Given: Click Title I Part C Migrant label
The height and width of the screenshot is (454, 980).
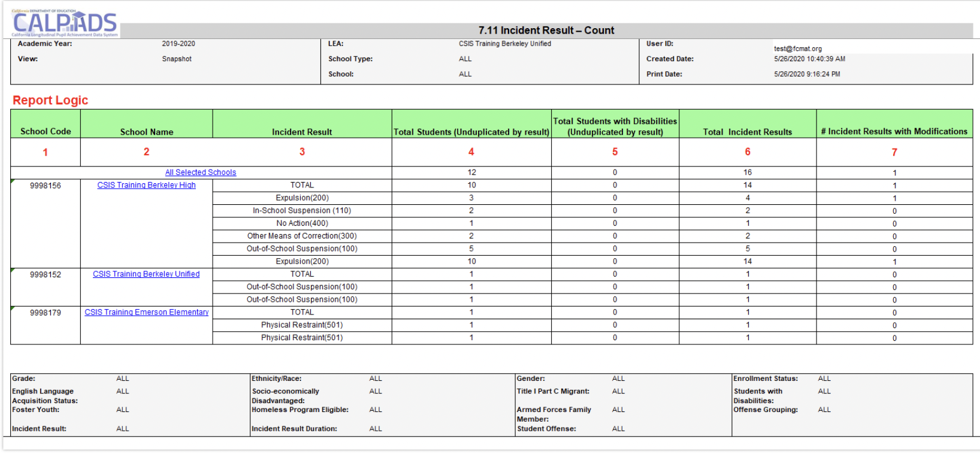Looking at the screenshot, I should tap(553, 391).
